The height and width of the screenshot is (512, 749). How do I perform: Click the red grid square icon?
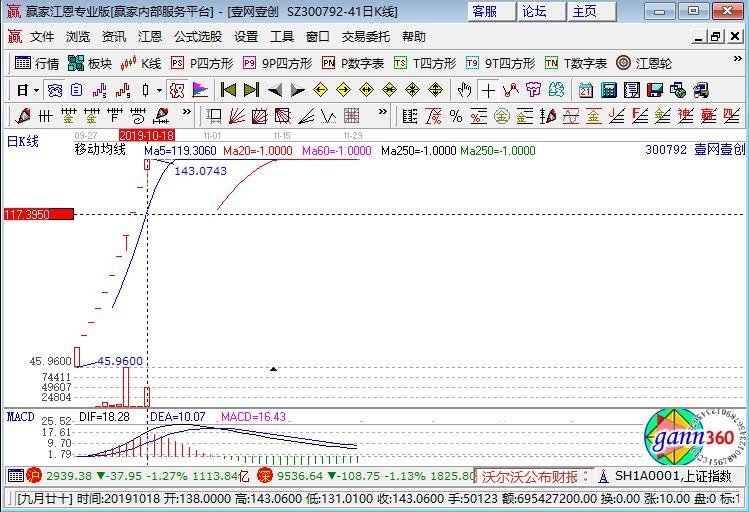[351, 116]
